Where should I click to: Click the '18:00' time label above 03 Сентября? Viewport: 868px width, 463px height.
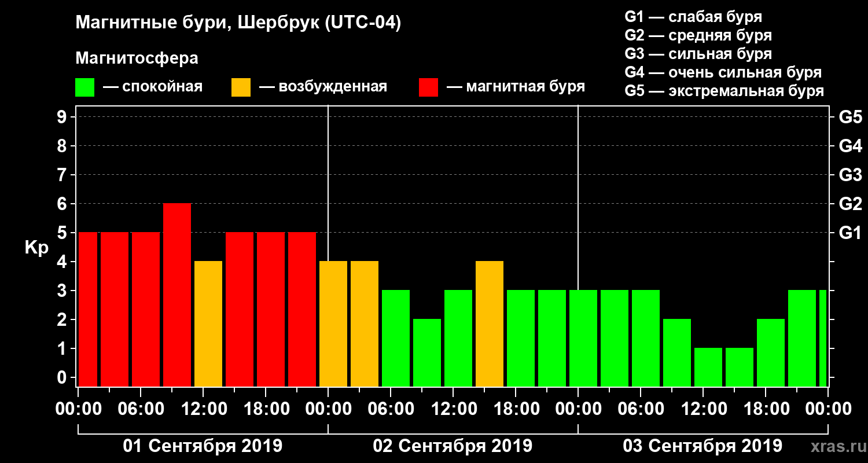pos(766,409)
